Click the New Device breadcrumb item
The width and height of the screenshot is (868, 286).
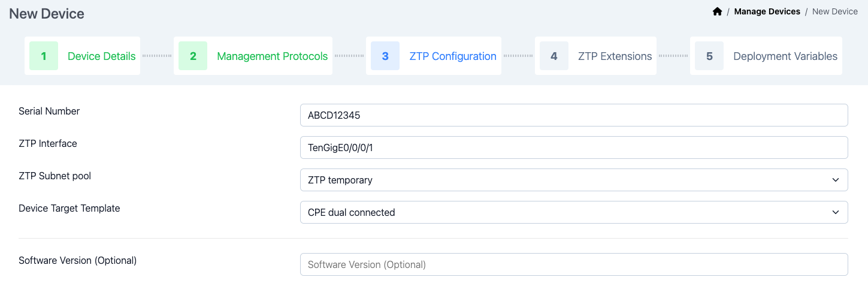tap(834, 11)
